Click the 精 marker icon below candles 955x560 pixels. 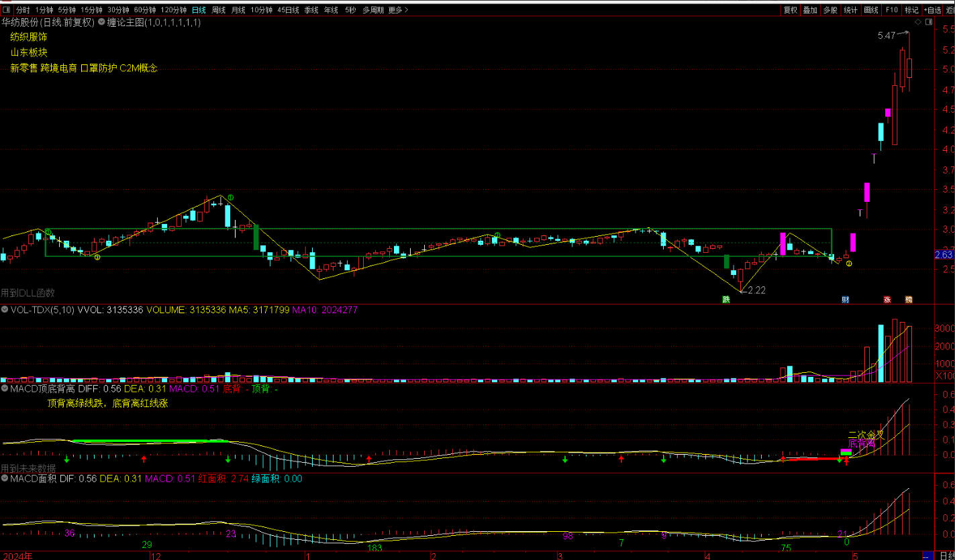(x=909, y=300)
